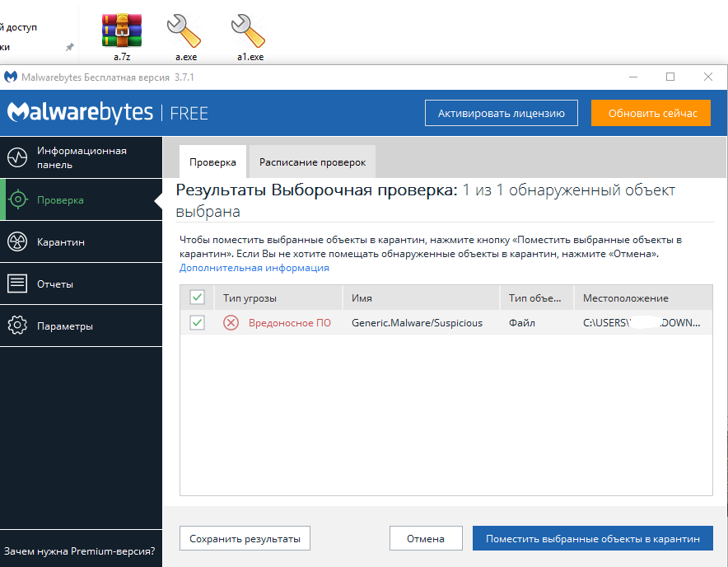Viewport: 728px width, 567px height.
Task: Close the Malwarebytes window
Action: (x=708, y=77)
